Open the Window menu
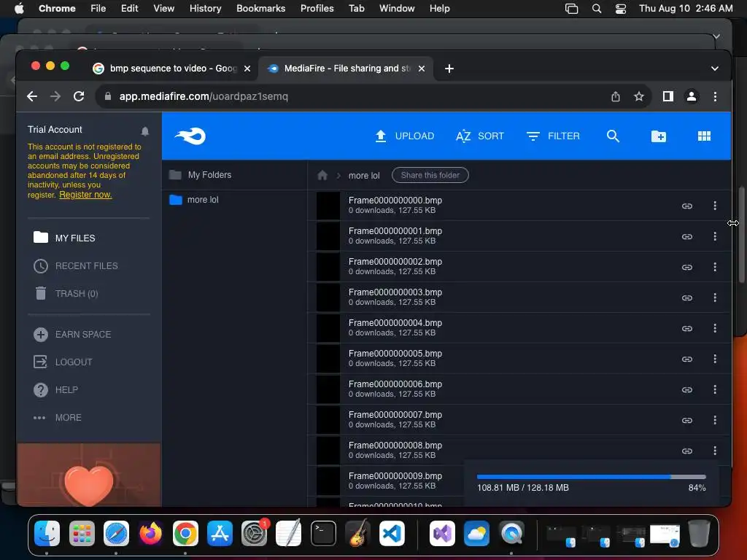 tap(397, 9)
